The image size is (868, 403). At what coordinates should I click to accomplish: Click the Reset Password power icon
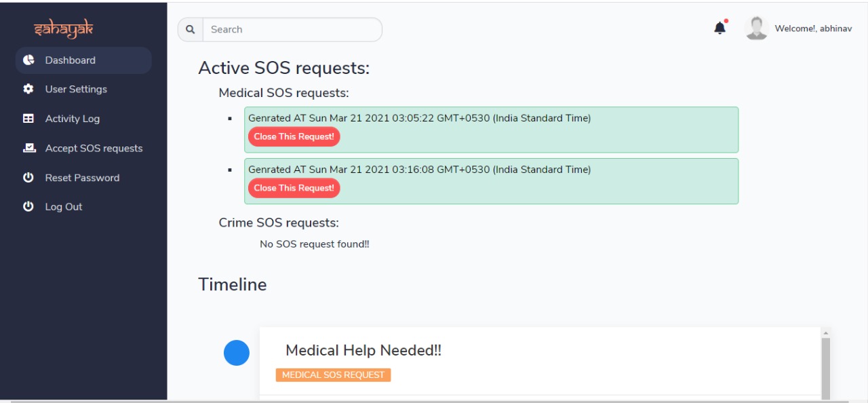(28, 178)
